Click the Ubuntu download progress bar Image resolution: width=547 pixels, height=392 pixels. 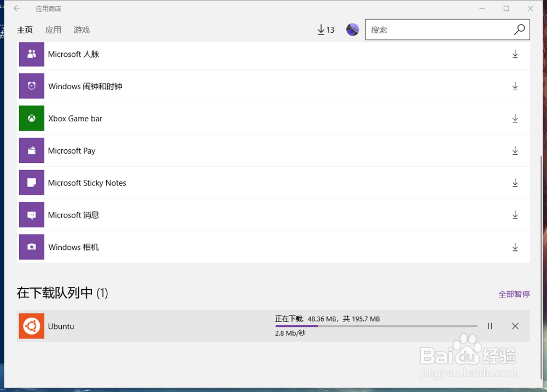(x=376, y=326)
